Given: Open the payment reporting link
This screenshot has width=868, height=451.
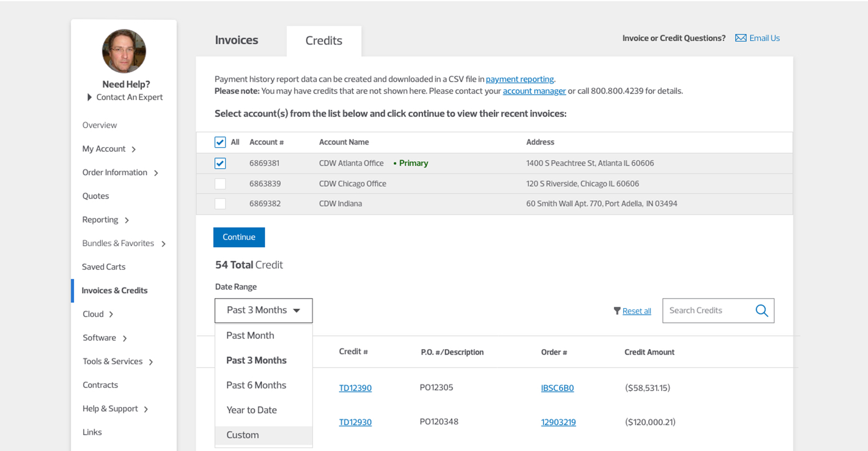Looking at the screenshot, I should tap(519, 79).
